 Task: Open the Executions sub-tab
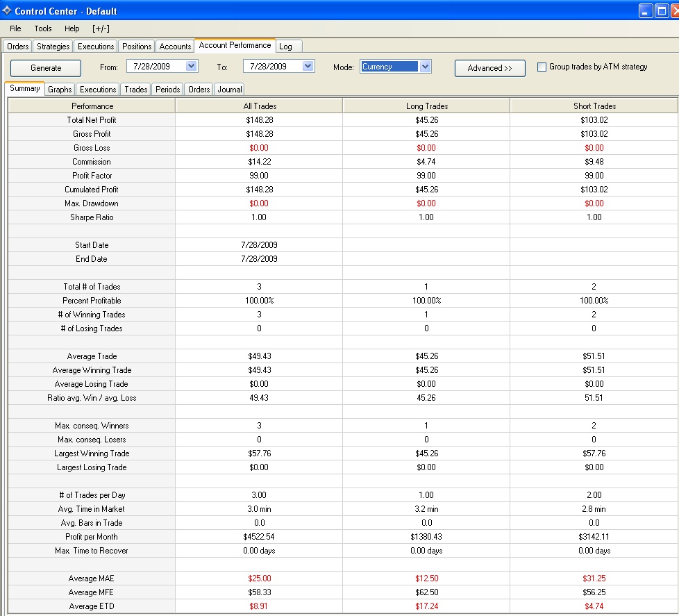coord(98,89)
